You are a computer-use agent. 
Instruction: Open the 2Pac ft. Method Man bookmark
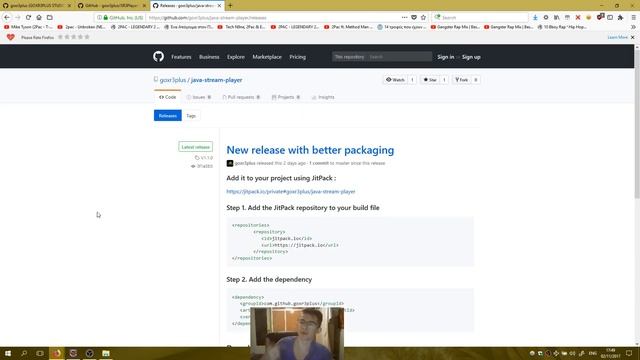pos(348,27)
